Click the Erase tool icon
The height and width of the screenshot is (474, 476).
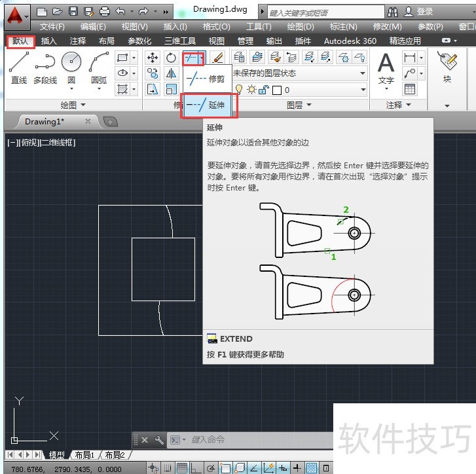[217, 58]
